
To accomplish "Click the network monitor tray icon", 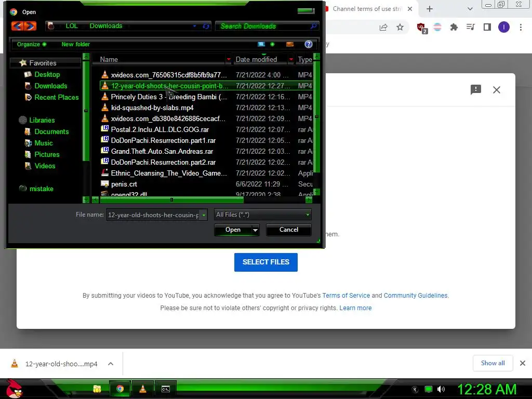I will [429, 389].
